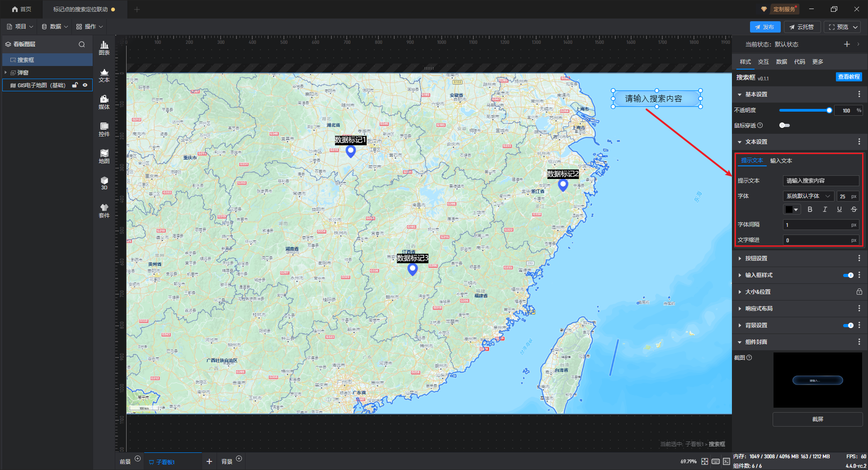Apply bold formatting to hint text
This screenshot has height=470, width=868.
pos(810,209)
